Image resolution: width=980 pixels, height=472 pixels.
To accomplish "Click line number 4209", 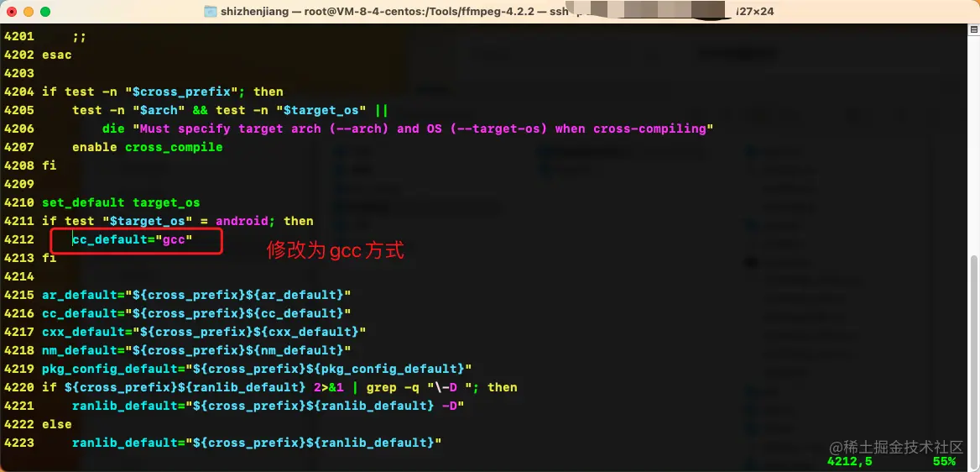I will coord(18,185).
